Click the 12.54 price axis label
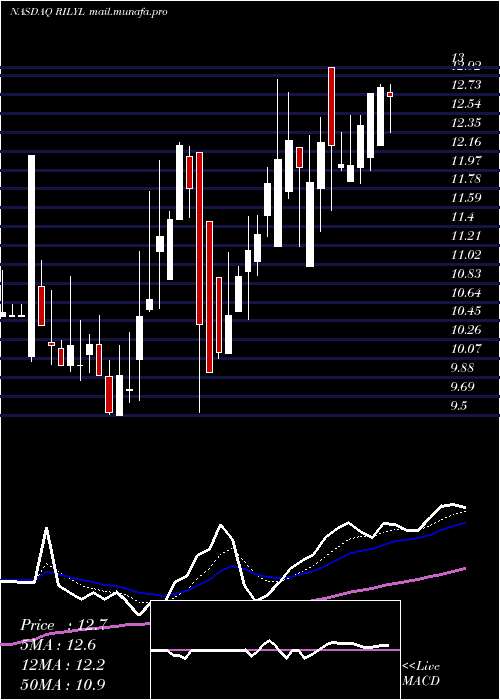This screenshot has height=700, width=500. (467, 104)
